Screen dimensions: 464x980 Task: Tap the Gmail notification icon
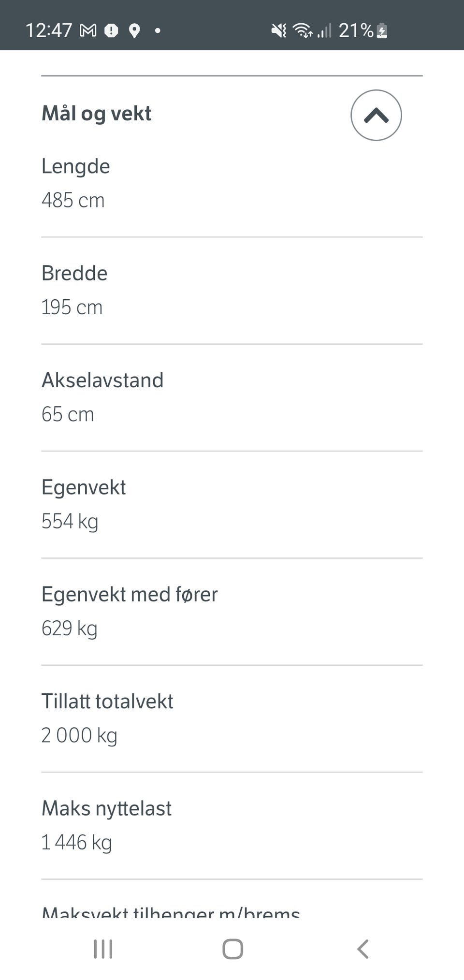click(88, 30)
